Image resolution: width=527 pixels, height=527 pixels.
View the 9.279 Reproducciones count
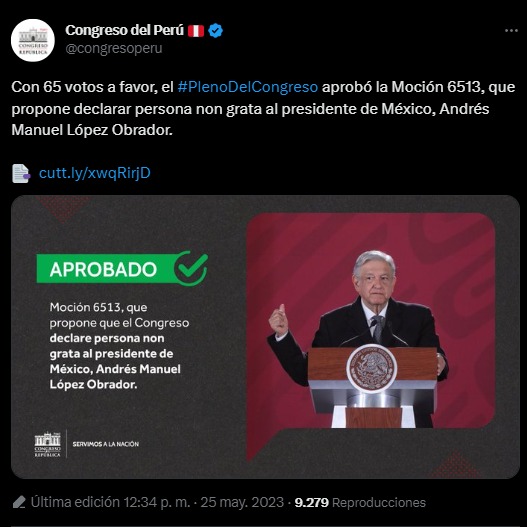click(360, 503)
